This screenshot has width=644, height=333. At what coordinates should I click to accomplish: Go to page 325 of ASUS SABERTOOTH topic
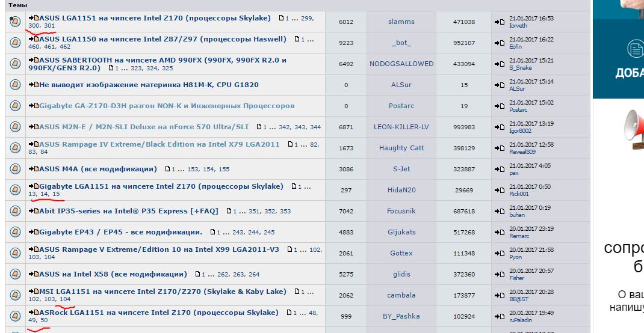167,69
